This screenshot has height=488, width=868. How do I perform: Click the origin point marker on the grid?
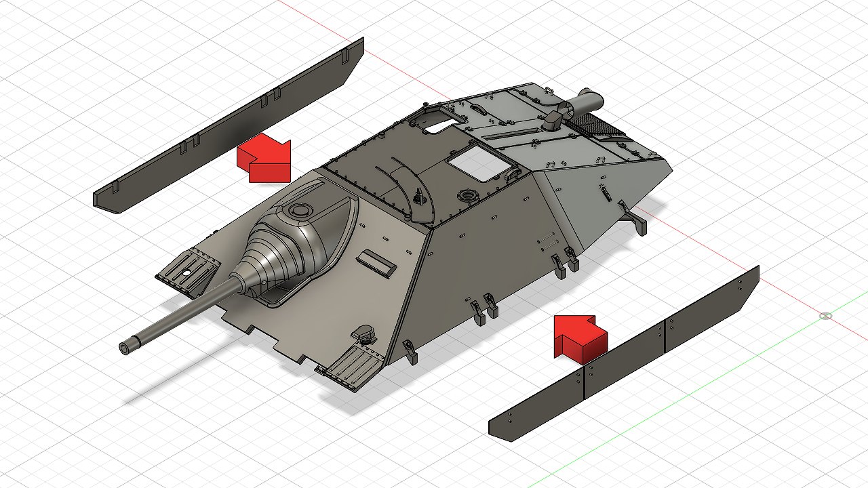click(x=825, y=316)
